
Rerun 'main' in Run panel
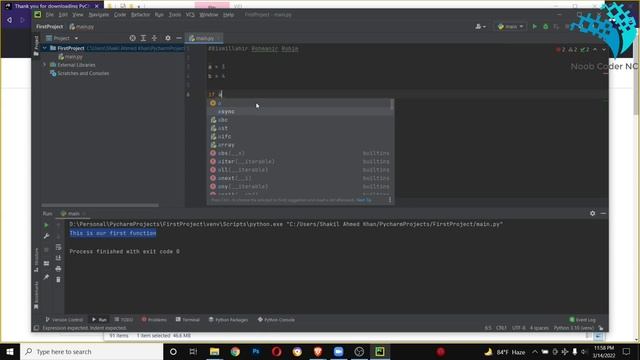tap(46, 225)
